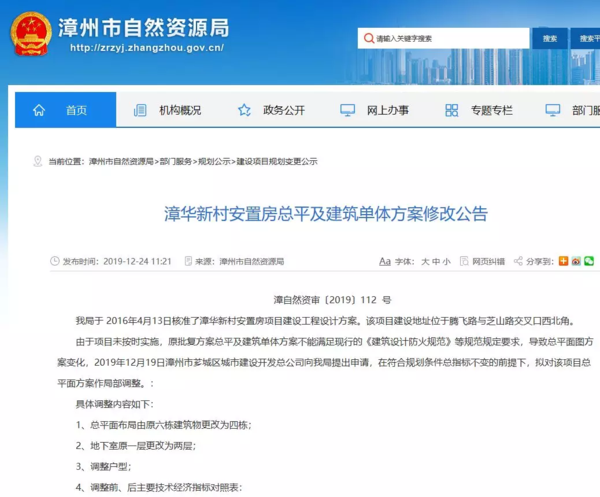This screenshot has width=600, height=497.
Task: Set font size to 小 (small)
Action: 446,261
